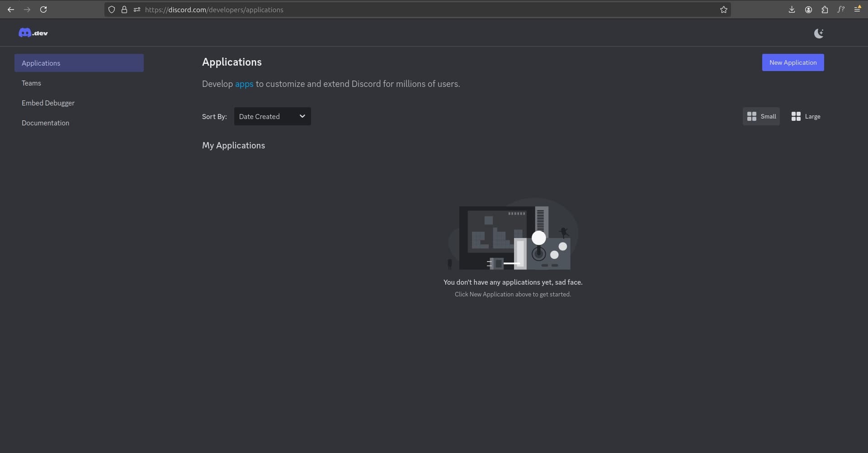Click the 'Applications' page heading
Screen dimensions: 868x453
232,62
